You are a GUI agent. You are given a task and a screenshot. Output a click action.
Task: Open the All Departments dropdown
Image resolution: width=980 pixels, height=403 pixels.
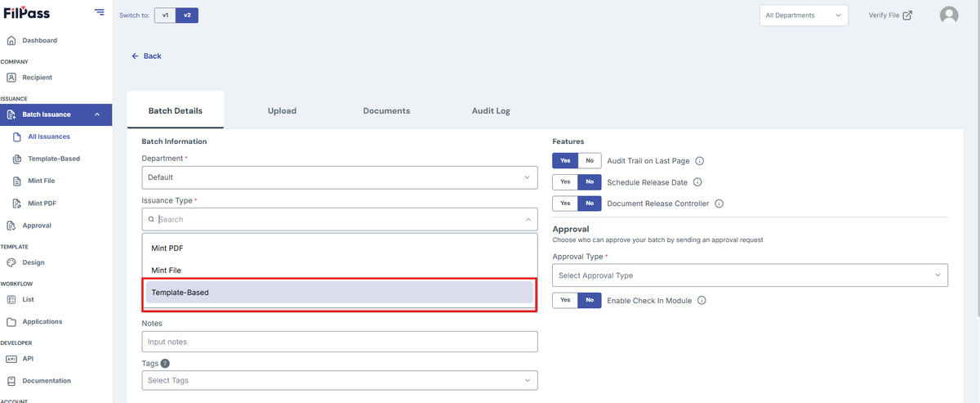click(803, 15)
